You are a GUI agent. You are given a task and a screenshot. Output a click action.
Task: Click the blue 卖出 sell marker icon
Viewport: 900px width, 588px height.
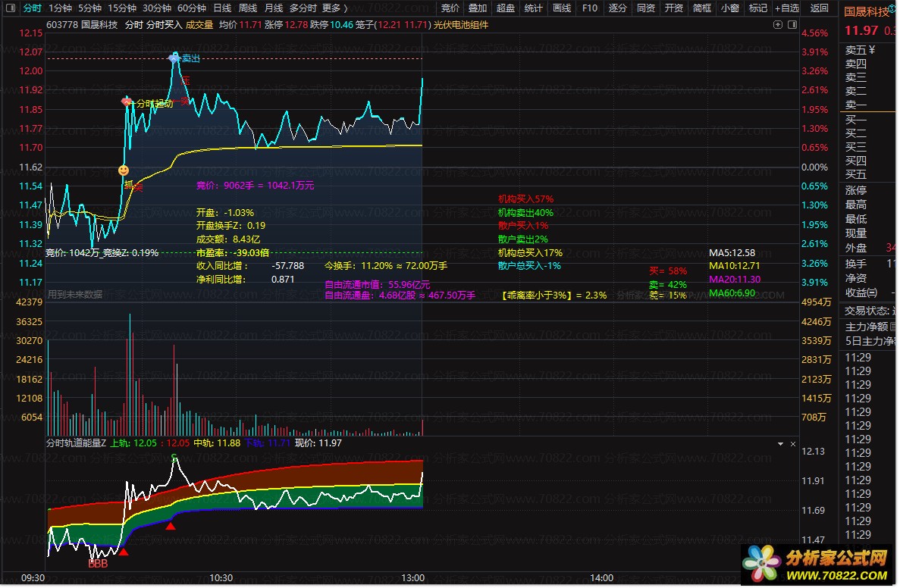(174, 58)
